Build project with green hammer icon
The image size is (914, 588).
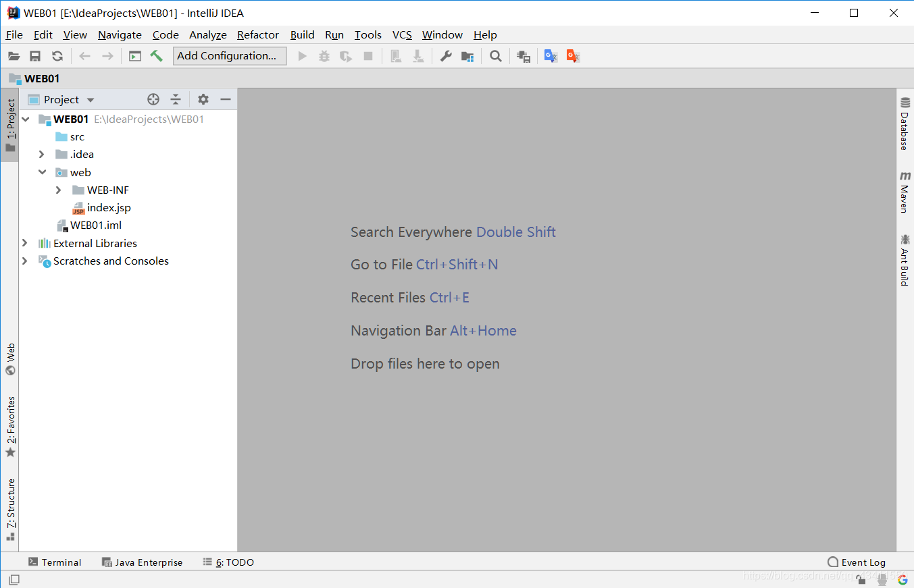coord(157,56)
